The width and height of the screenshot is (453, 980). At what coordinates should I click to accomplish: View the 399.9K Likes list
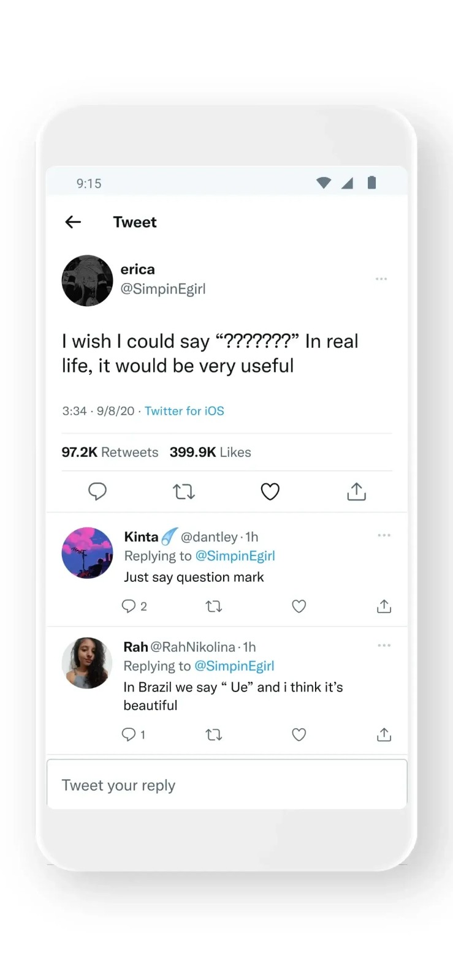click(210, 452)
